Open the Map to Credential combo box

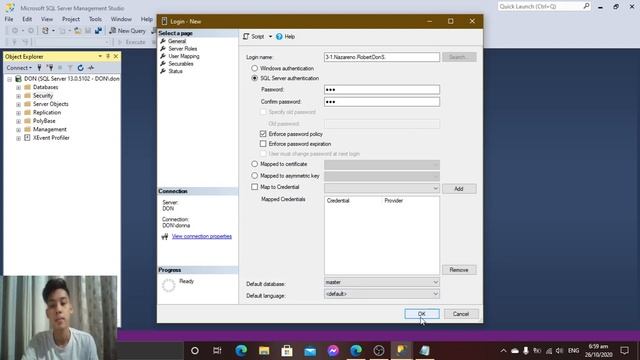click(382, 188)
